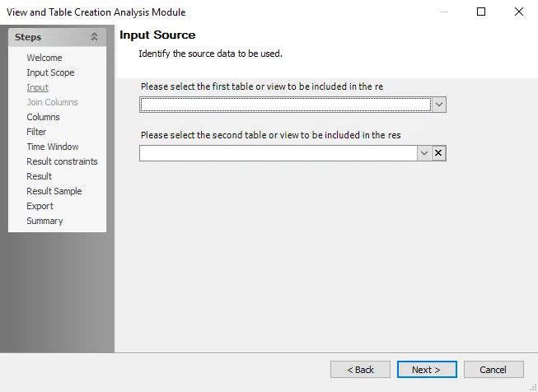Image resolution: width=538 pixels, height=392 pixels.
Task: Click the Steps panel header
Action: pos(57,37)
